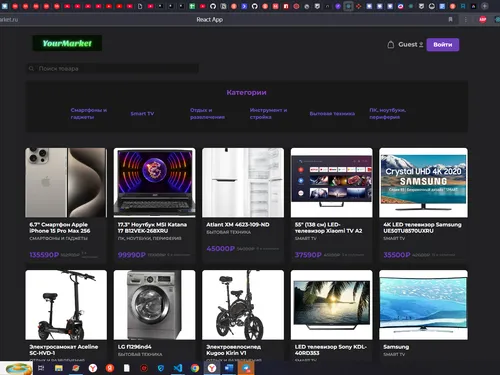Open the browser three-dot menu
The width and height of the screenshot is (500, 375).
[466, 20]
